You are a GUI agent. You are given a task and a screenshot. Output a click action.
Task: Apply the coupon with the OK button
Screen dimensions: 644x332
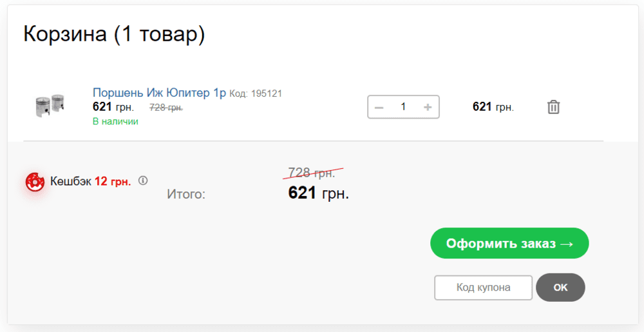(560, 288)
